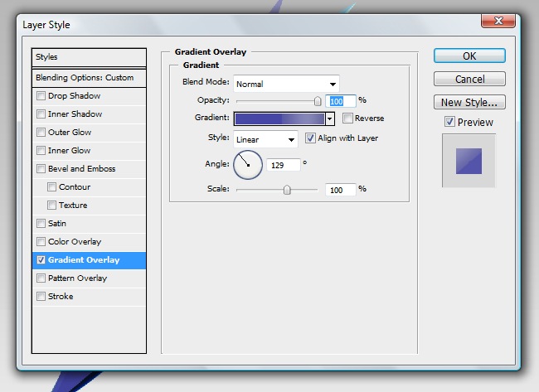The image size is (539, 392).
Task: Enable the Reverse gradient checkbox
Action: (x=347, y=119)
